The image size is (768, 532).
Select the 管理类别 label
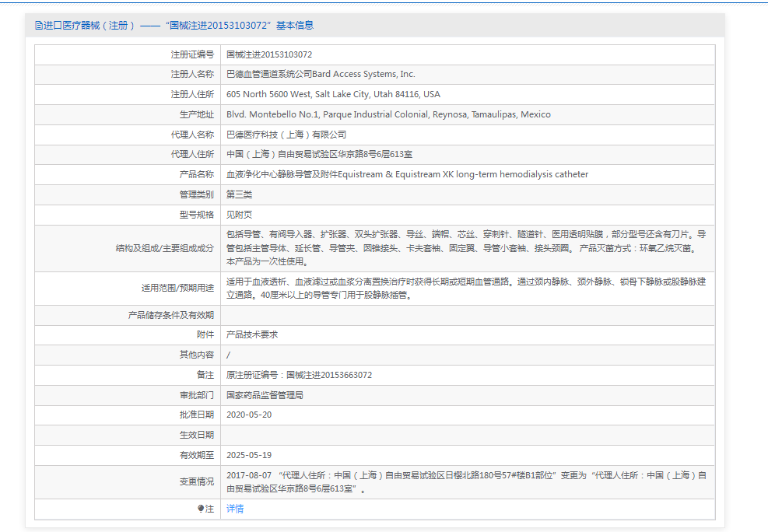197,194
